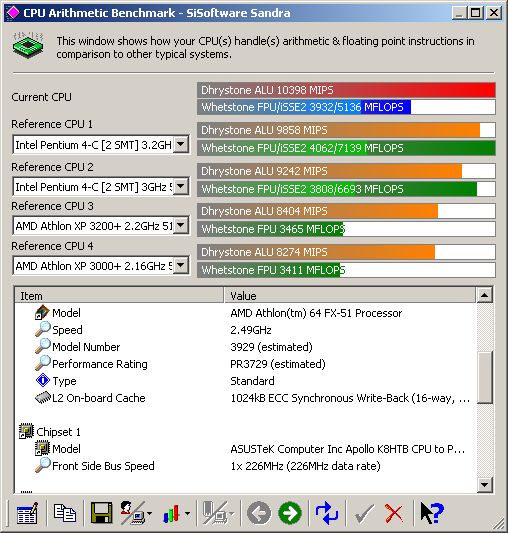Image resolution: width=508 pixels, height=533 pixels.
Task: Click the Dhrystone ALU 9242 MIPS bar
Action: pos(346,171)
